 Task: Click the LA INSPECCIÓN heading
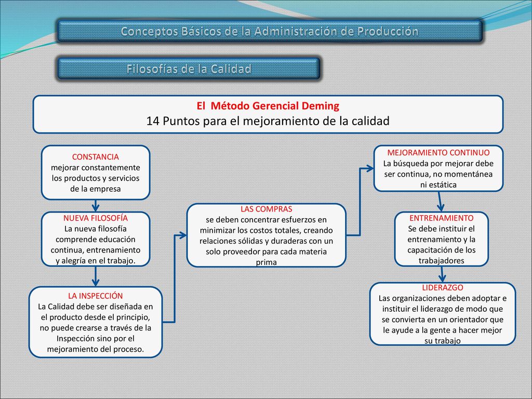pos(96,296)
